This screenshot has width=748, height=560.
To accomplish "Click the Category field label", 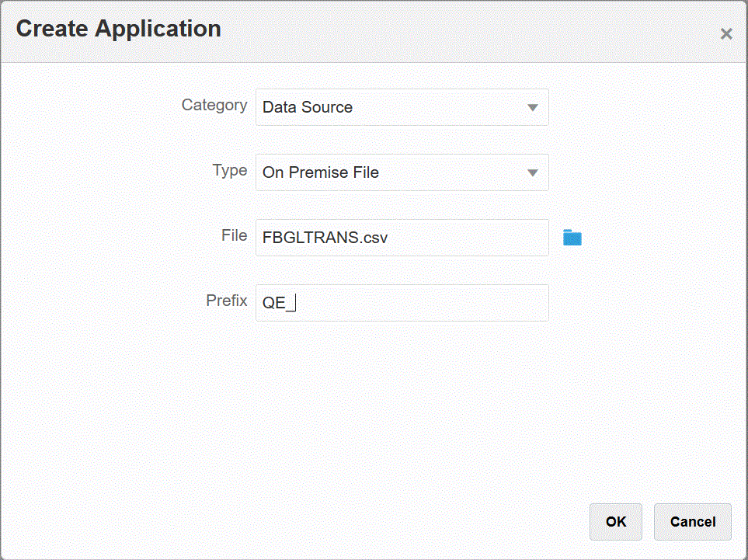I will (x=214, y=105).
